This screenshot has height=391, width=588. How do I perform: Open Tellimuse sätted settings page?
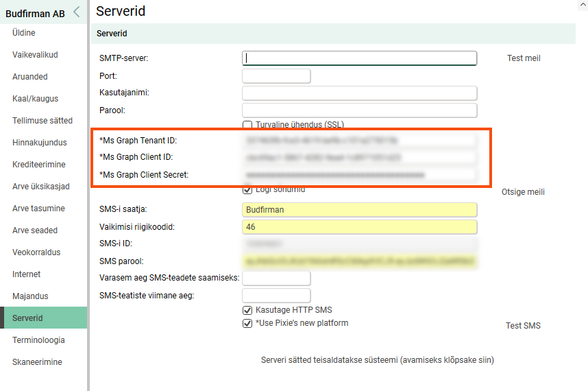click(42, 121)
